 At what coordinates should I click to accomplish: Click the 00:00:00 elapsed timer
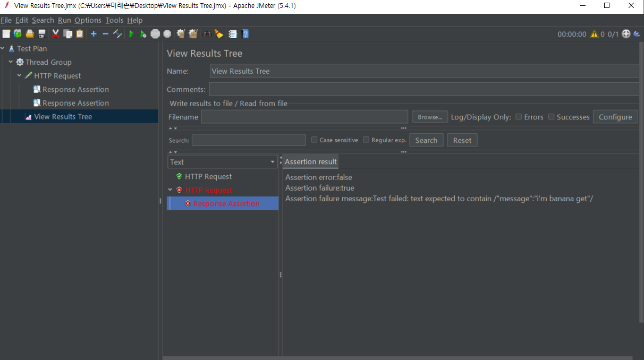tap(572, 34)
